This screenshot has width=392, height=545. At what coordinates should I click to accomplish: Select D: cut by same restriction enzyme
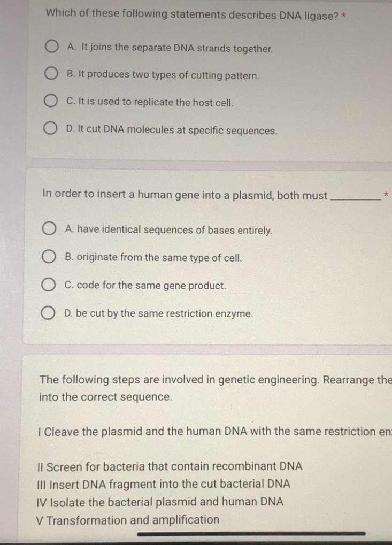click(x=49, y=313)
